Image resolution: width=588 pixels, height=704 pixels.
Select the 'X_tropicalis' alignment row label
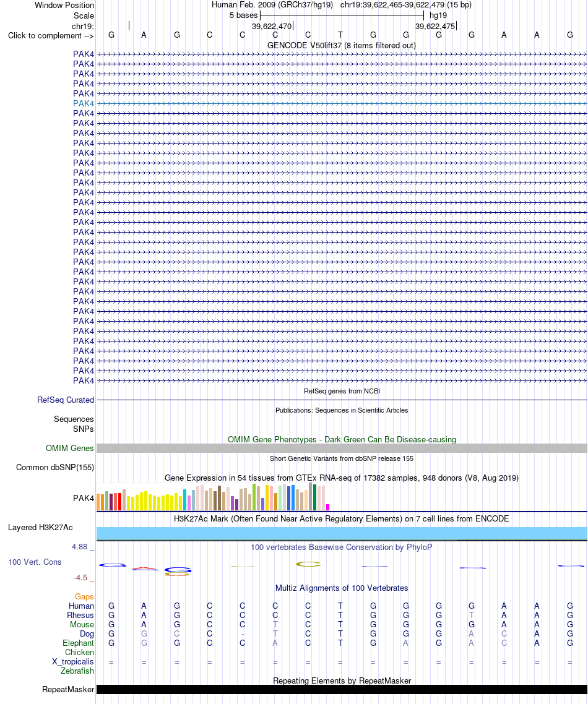73,662
